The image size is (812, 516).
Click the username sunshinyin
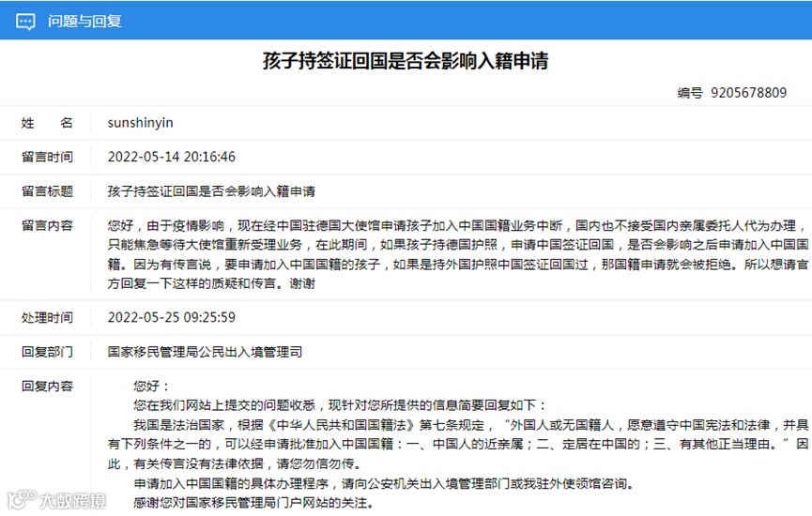(x=140, y=123)
